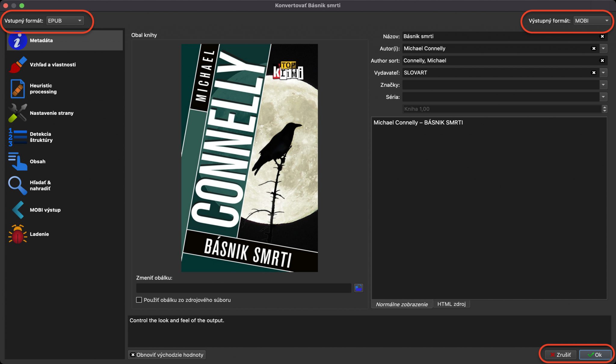Expand the Autor(i) dropdown arrow

coord(603,48)
